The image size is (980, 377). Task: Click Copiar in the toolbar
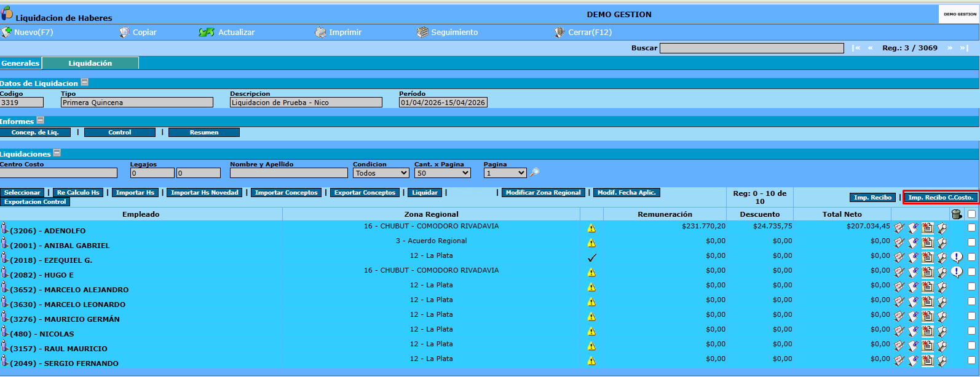[x=138, y=33]
